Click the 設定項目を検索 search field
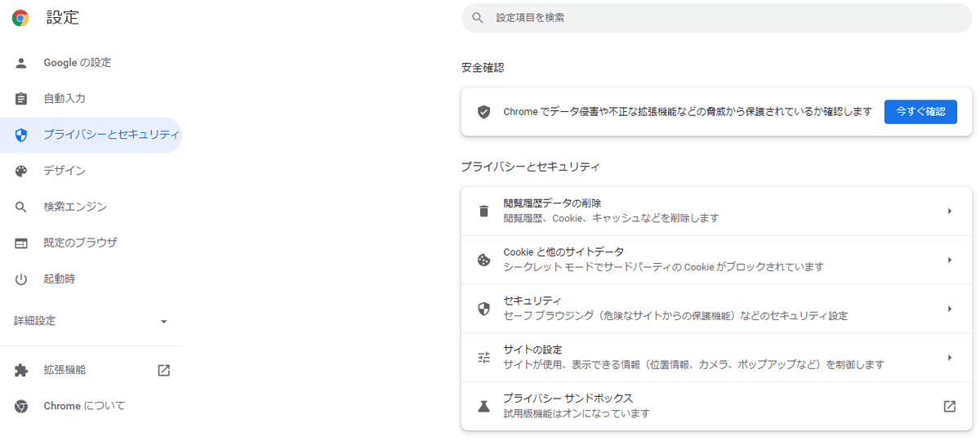Image resolution: width=980 pixels, height=441 pixels. (716, 17)
